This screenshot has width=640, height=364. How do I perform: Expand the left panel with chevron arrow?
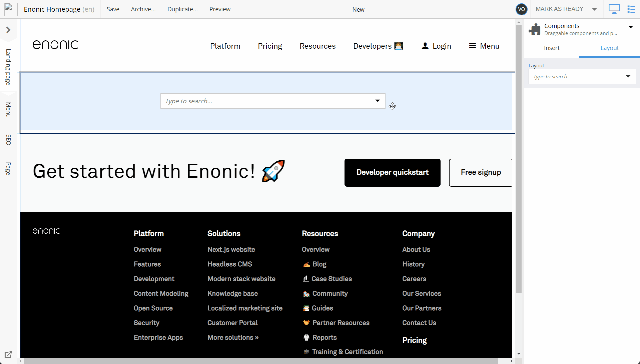pyautogui.click(x=8, y=30)
